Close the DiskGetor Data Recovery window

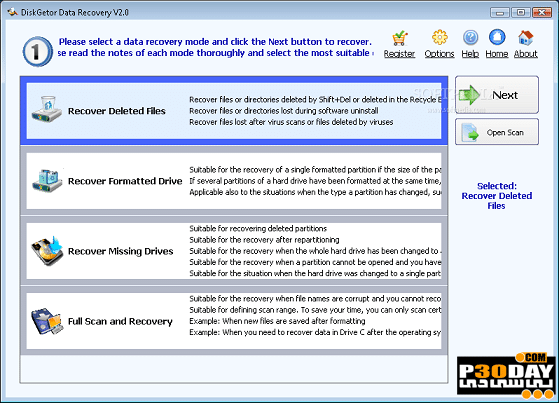(x=542, y=12)
